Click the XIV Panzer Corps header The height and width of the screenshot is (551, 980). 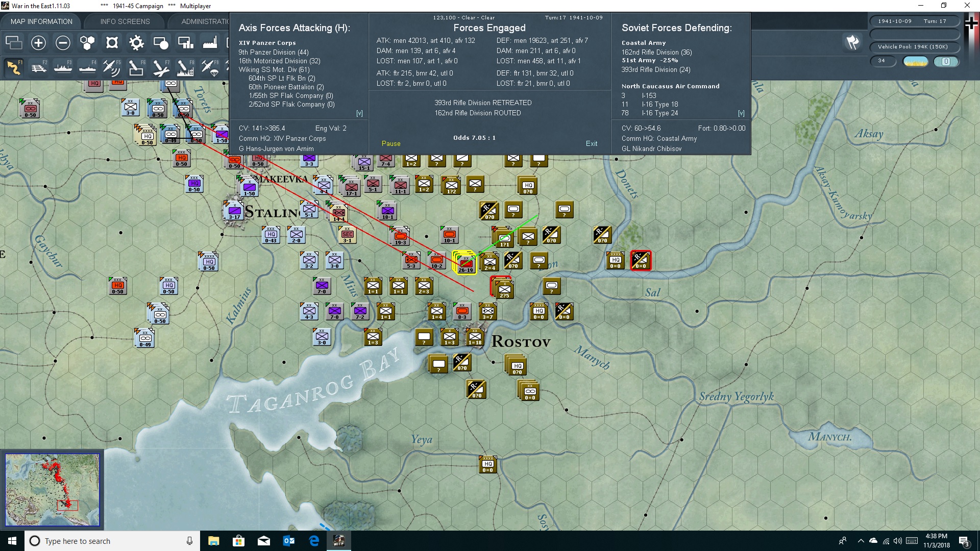pos(267,43)
